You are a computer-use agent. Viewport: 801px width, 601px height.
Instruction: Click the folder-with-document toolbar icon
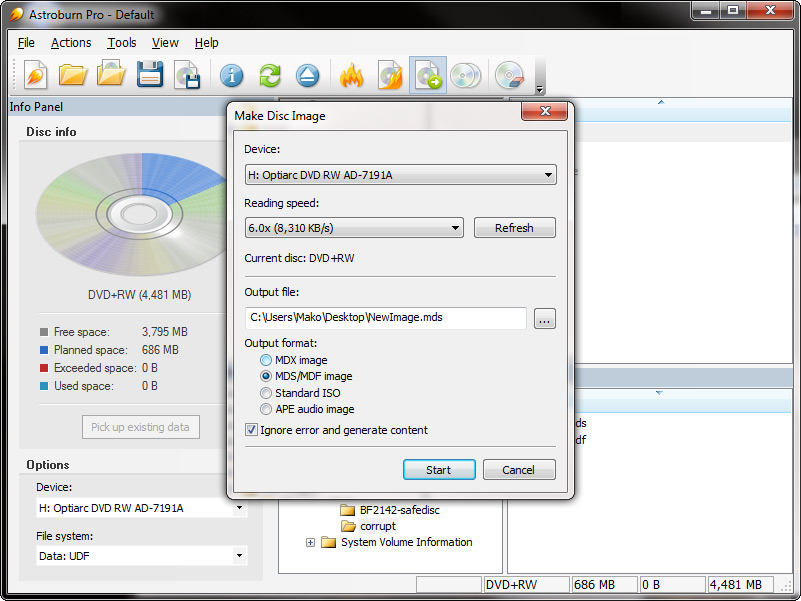pyautogui.click(x=111, y=75)
